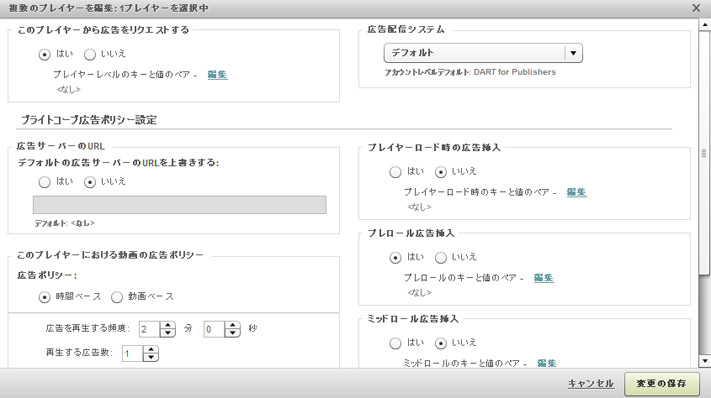The height and width of the screenshot is (398, 711).
Task: Select いいえ for requesting ads from this player
Action: coord(90,55)
